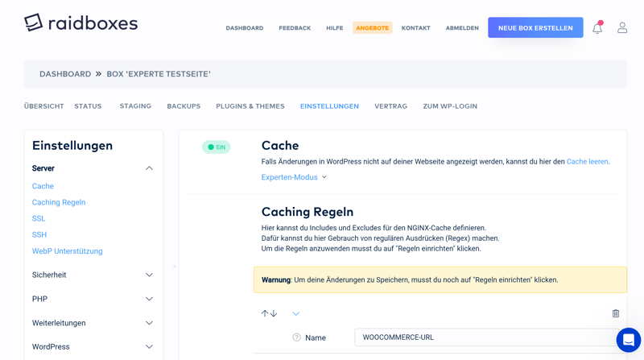Open the Plugins & Themes tab
Image resolution: width=644 pixels, height=360 pixels.
tap(250, 106)
